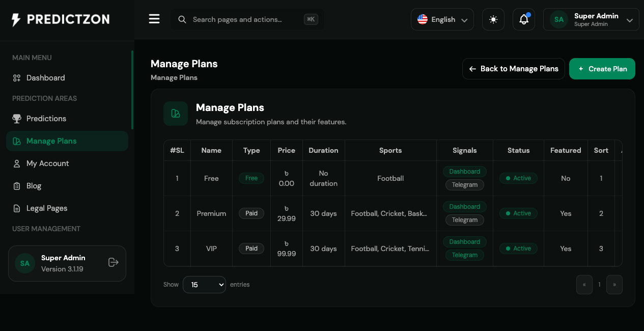Go to next page with » button
Image resolution: width=644 pixels, height=331 pixels.
(x=614, y=285)
